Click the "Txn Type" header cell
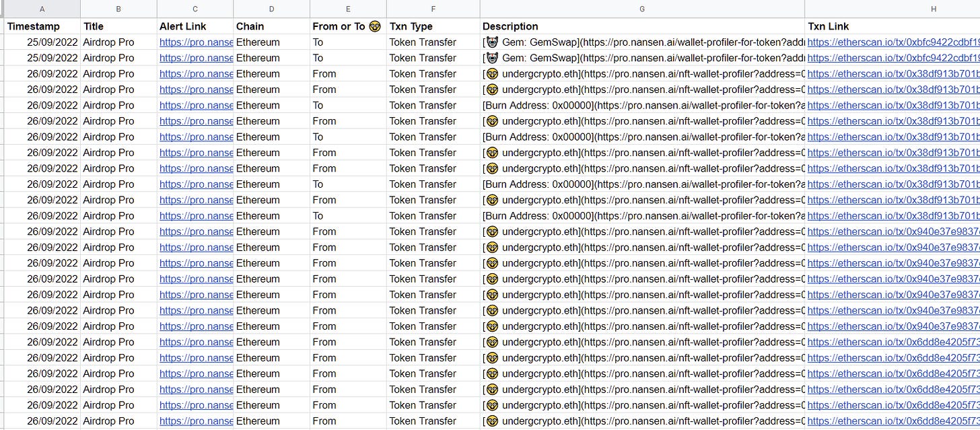Viewport: 980px width, 430px height. coord(433,26)
